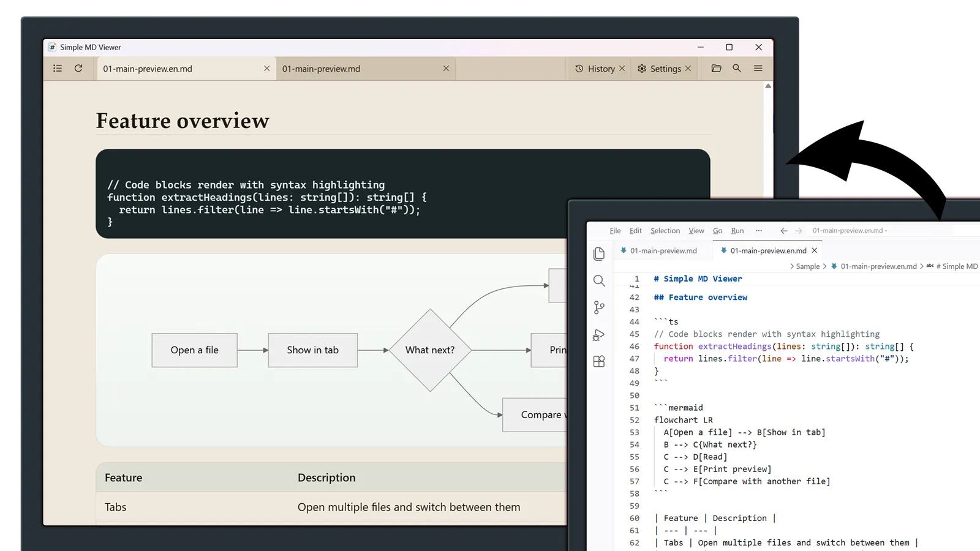Go back with the left arrow in VS Code
This screenshot has height=551, width=980.
[x=783, y=231]
